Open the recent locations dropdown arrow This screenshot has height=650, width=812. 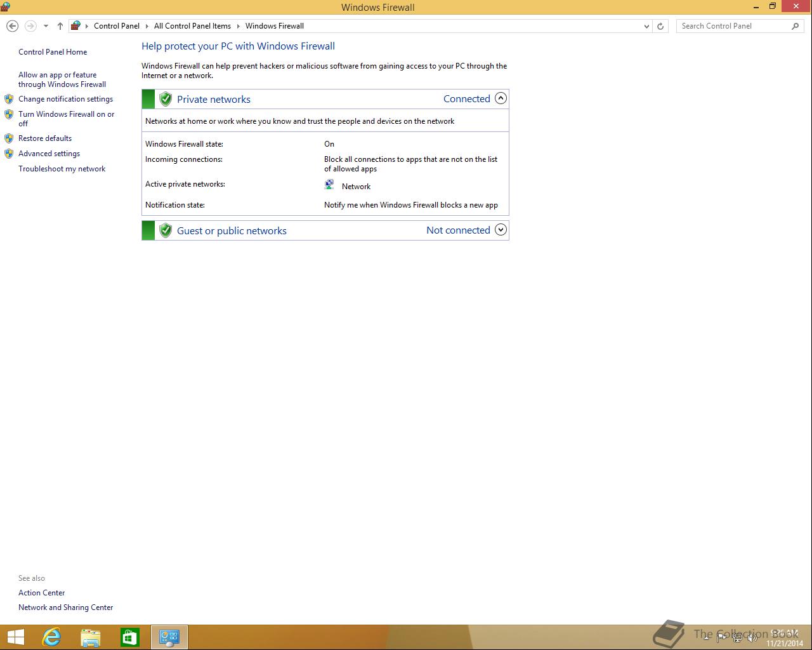(46, 26)
